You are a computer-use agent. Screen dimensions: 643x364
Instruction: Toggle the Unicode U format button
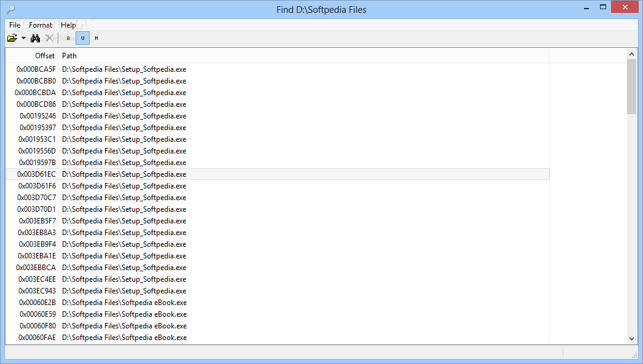82,38
